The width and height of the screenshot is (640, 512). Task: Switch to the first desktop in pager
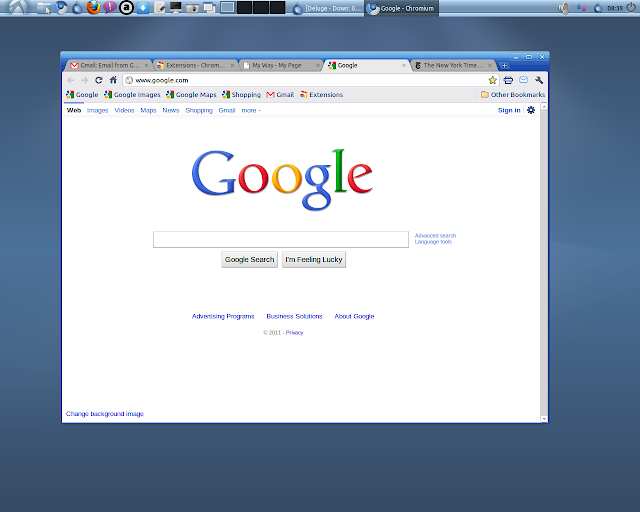click(228, 7)
